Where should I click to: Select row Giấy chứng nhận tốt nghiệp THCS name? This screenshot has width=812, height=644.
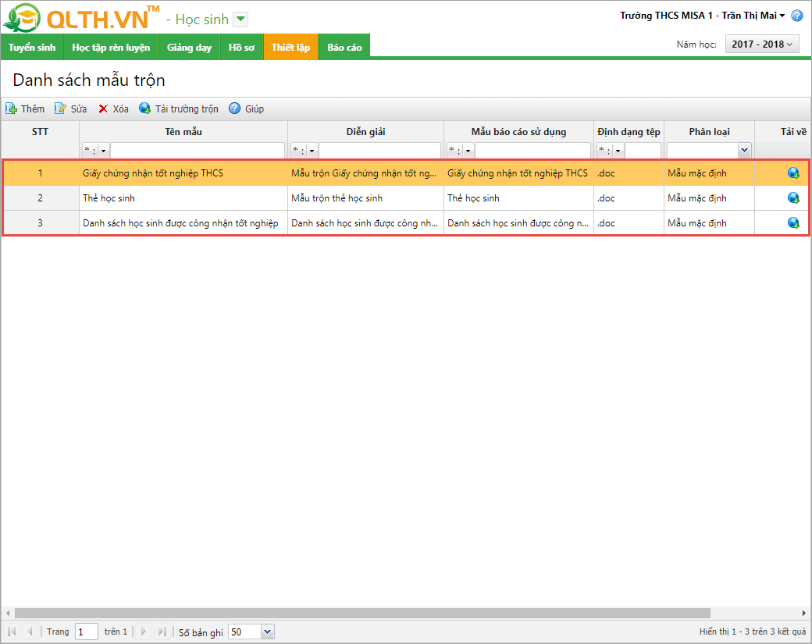183,173
